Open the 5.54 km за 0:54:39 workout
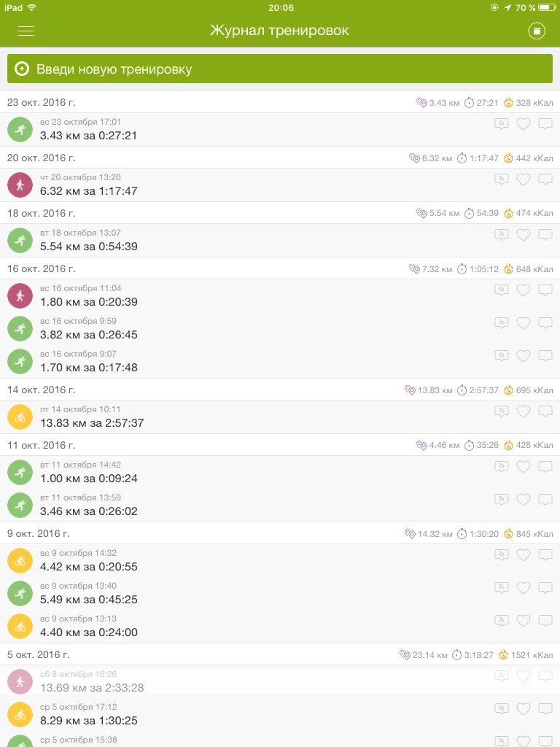Screen dimensions: 560x747 (89, 247)
